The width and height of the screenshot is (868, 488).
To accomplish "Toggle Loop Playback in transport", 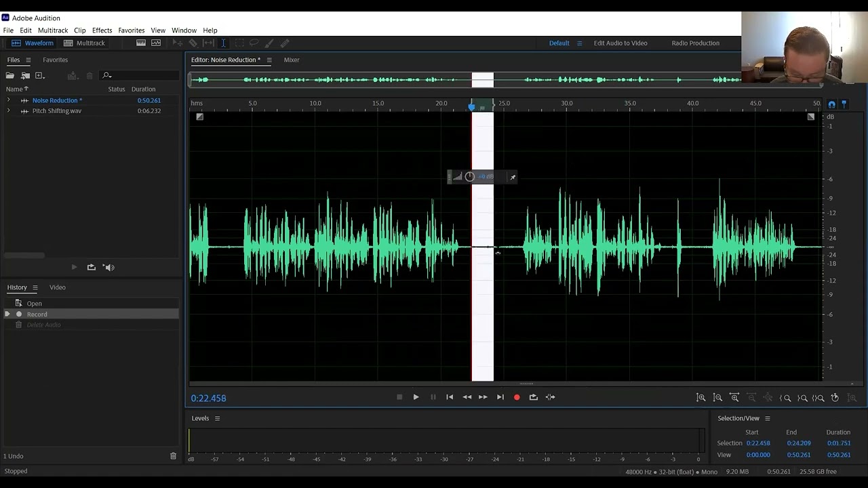I will (x=533, y=397).
